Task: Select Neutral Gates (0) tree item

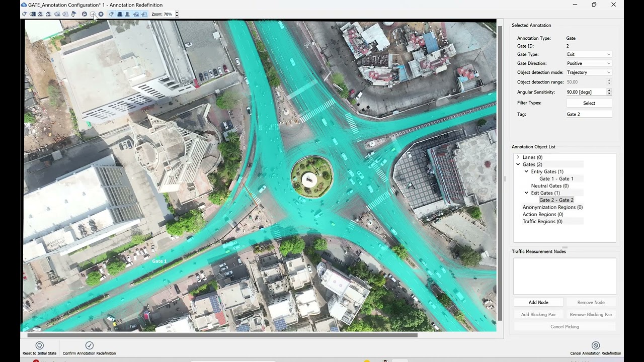Action: [x=549, y=186]
